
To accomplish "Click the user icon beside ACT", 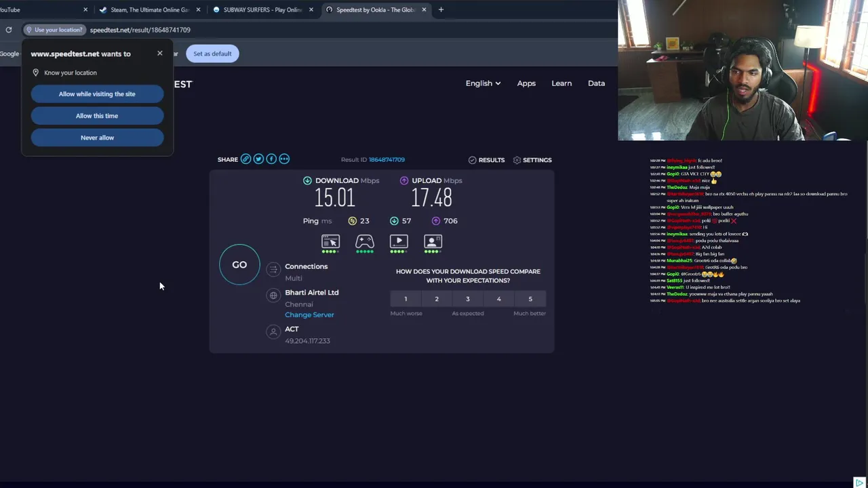I will tap(273, 331).
